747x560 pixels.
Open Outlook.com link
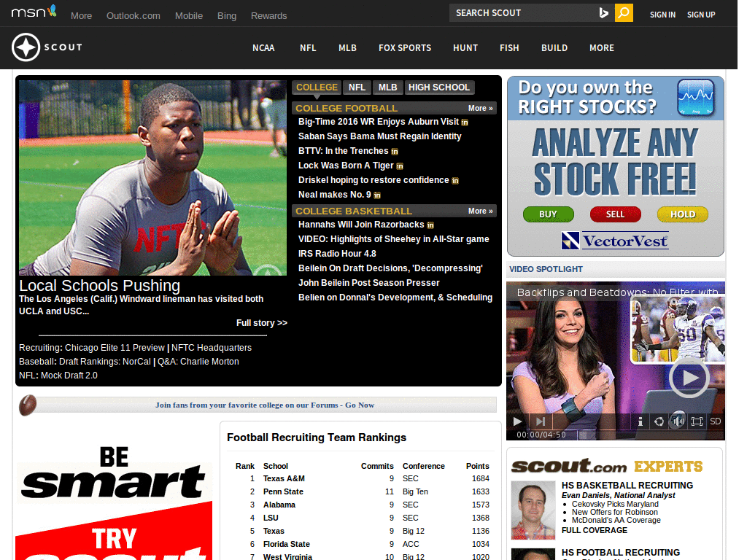pyautogui.click(x=133, y=16)
